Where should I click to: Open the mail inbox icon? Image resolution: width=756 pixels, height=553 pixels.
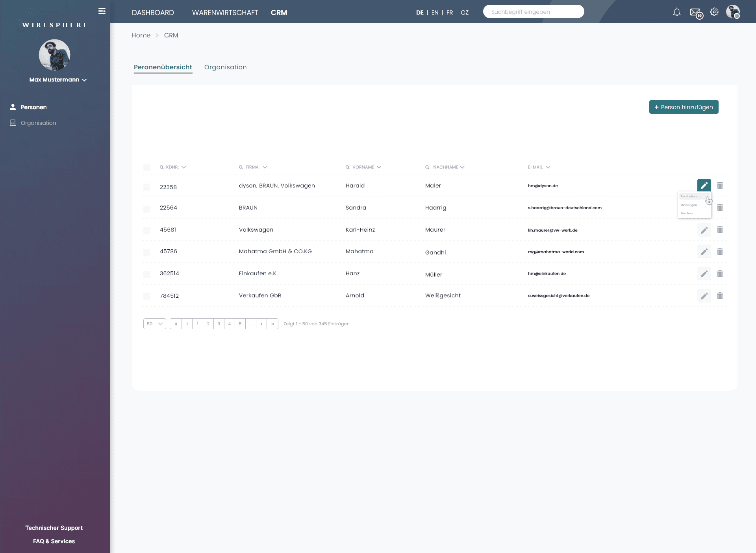(695, 12)
